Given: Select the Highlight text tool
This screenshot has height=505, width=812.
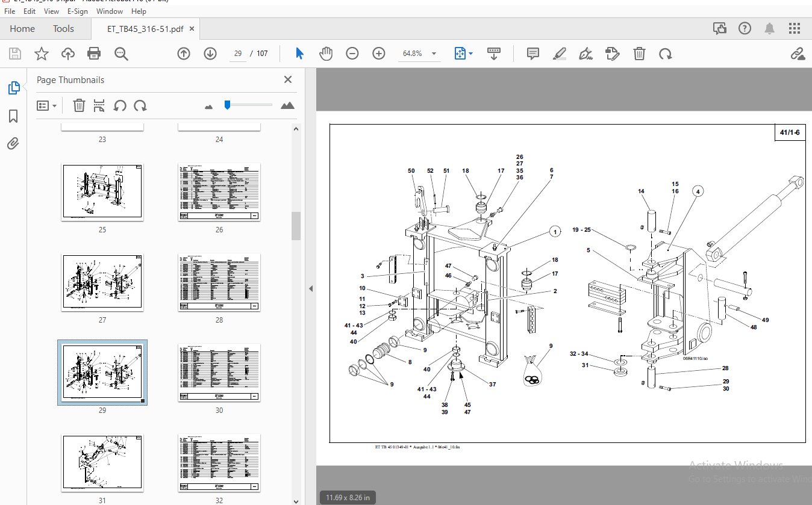Looking at the screenshot, I should click(560, 54).
